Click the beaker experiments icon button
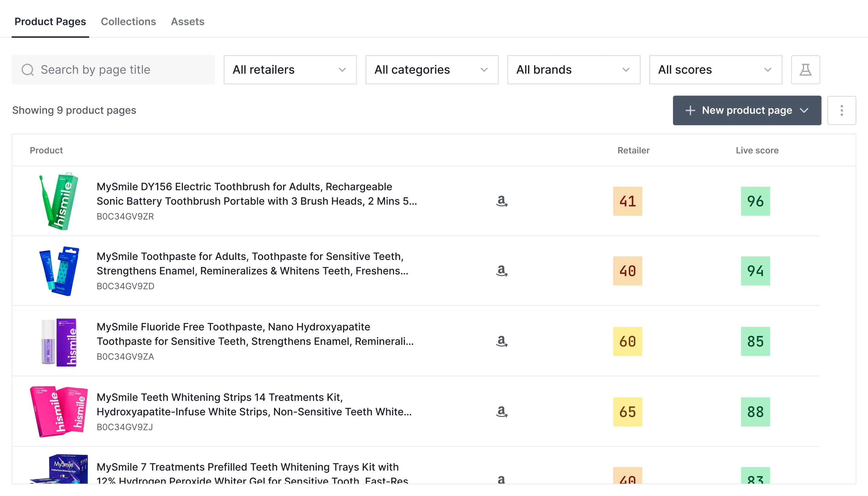868x496 pixels. coord(805,70)
